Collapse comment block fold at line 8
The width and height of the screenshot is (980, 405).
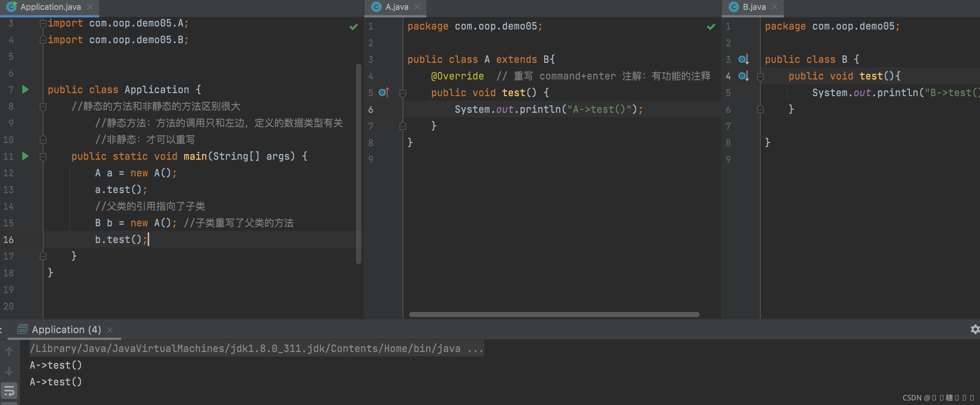click(x=43, y=107)
